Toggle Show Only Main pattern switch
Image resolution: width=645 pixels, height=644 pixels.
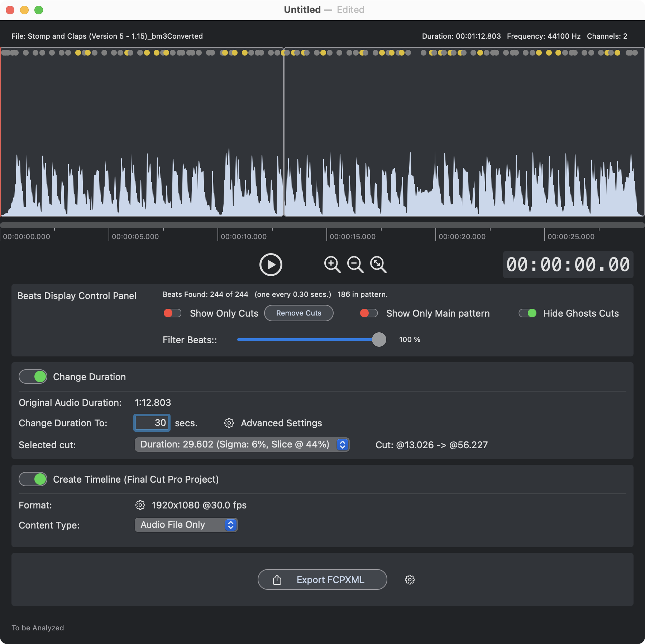(369, 313)
